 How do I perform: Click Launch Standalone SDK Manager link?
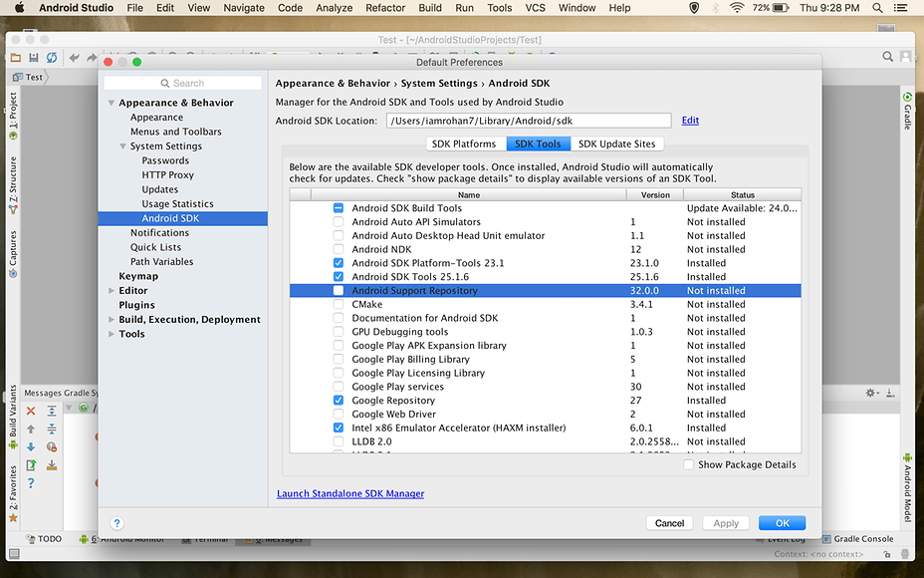coord(350,493)
